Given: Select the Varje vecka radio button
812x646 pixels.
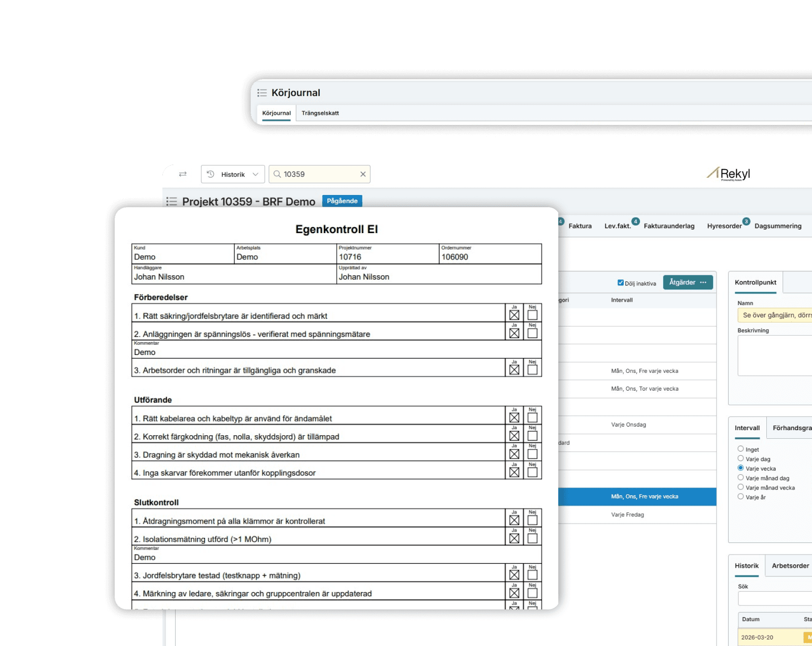Looking at the screenshot, I should pos(740,468).
